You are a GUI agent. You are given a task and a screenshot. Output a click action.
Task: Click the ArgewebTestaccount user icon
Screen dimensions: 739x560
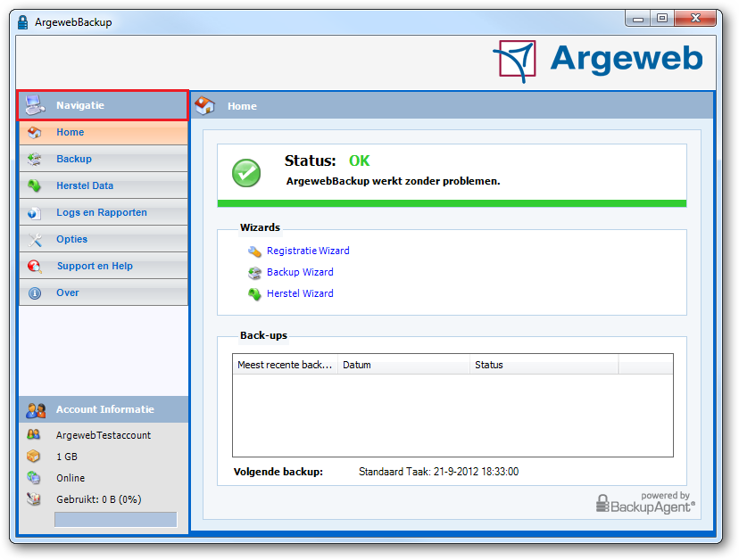[x=33, y=434]
